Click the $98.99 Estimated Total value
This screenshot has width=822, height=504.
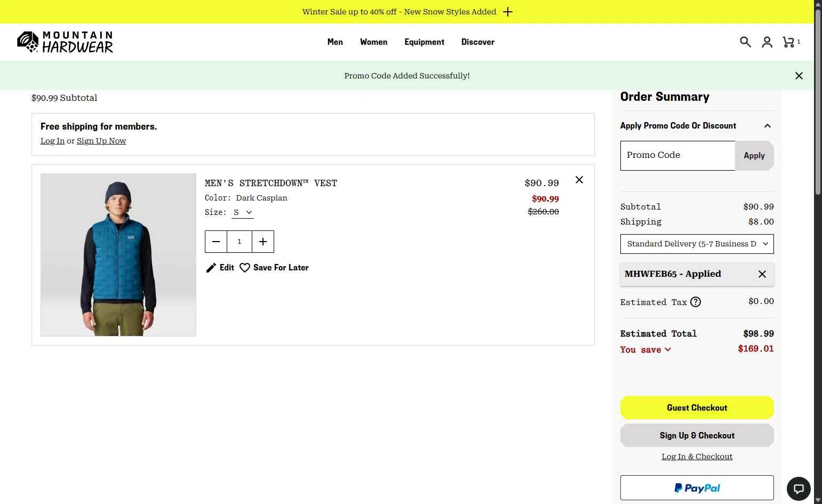[759, 334]
